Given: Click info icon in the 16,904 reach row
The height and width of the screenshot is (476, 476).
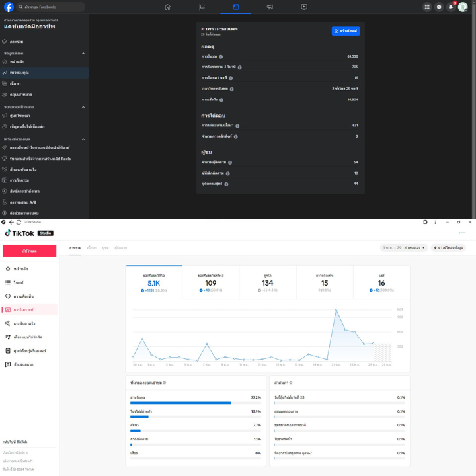Looking at the screenshot, I should (x=221, y=100).
